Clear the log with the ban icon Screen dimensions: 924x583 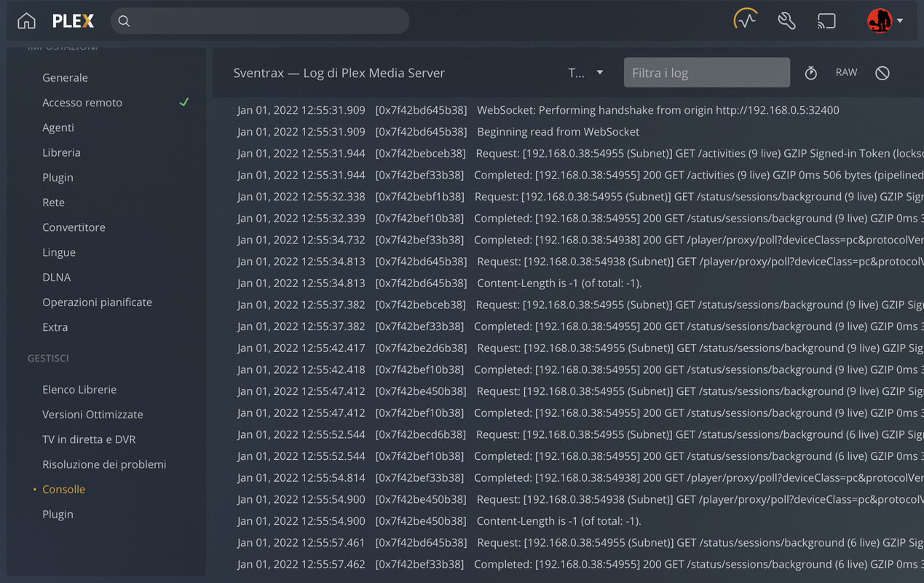[882, 73]
